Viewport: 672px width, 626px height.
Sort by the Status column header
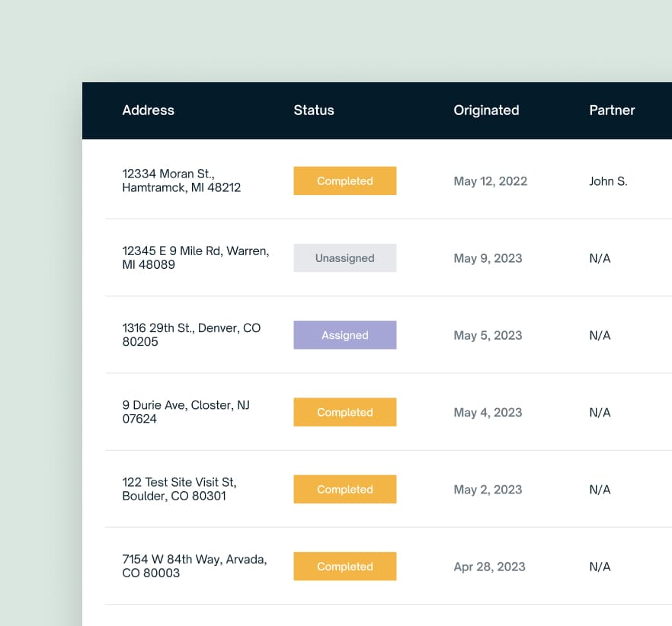point(314,110)
